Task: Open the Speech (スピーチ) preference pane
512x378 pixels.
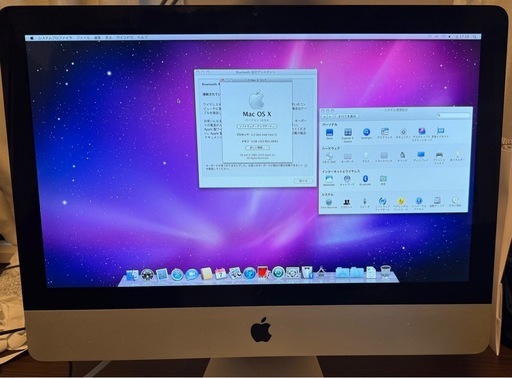Action: click(x=365, y=203)
